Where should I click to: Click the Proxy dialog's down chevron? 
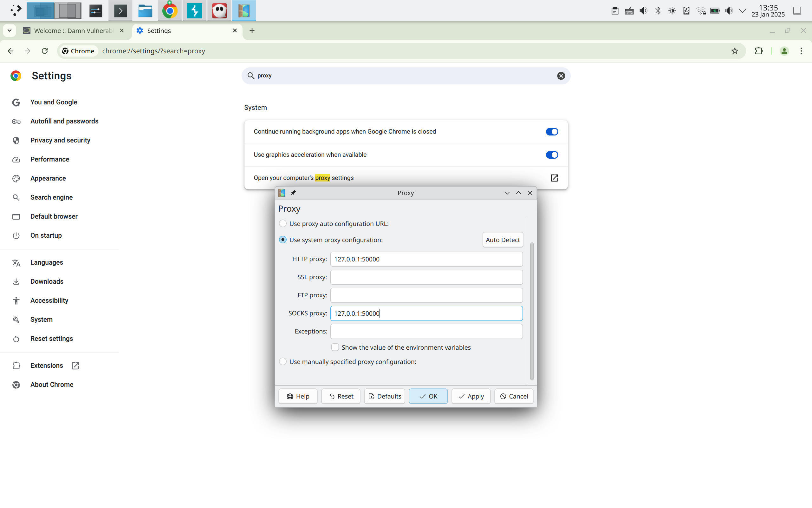(507, 193)
